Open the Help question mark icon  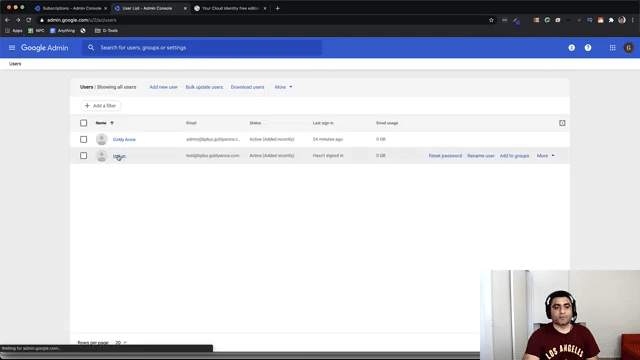click(x=588, y=48)
